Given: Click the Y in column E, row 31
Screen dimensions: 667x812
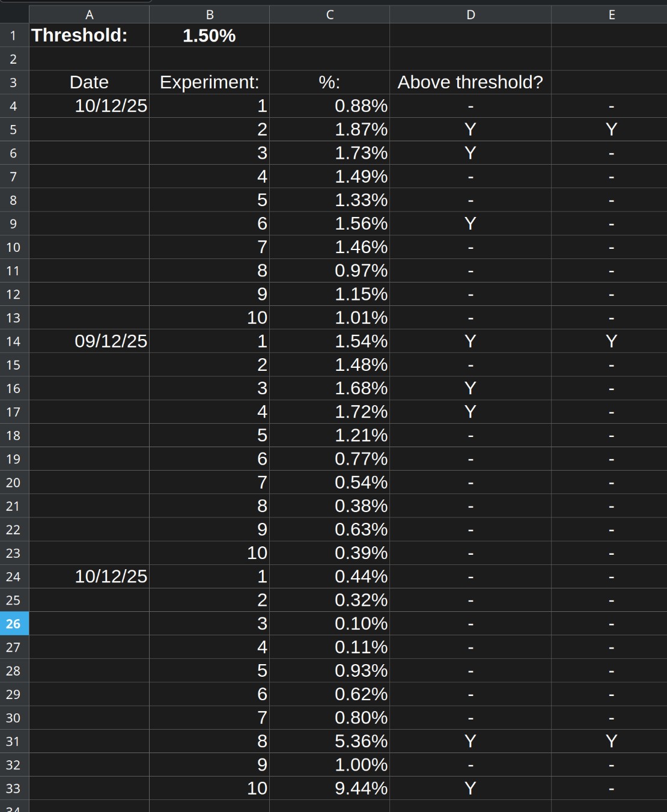Looking at the screenshot, I should (x=611, y=741).
